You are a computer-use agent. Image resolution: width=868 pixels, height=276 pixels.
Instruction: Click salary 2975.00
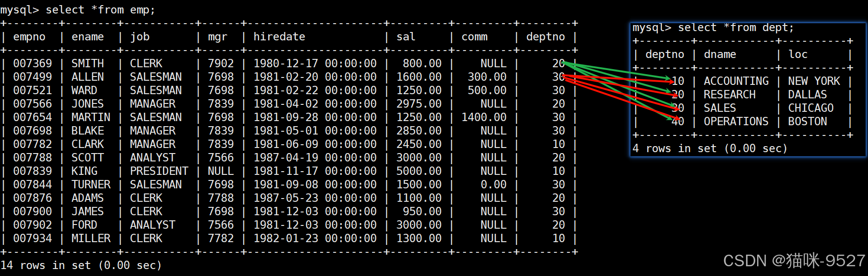tap(419, 103)
